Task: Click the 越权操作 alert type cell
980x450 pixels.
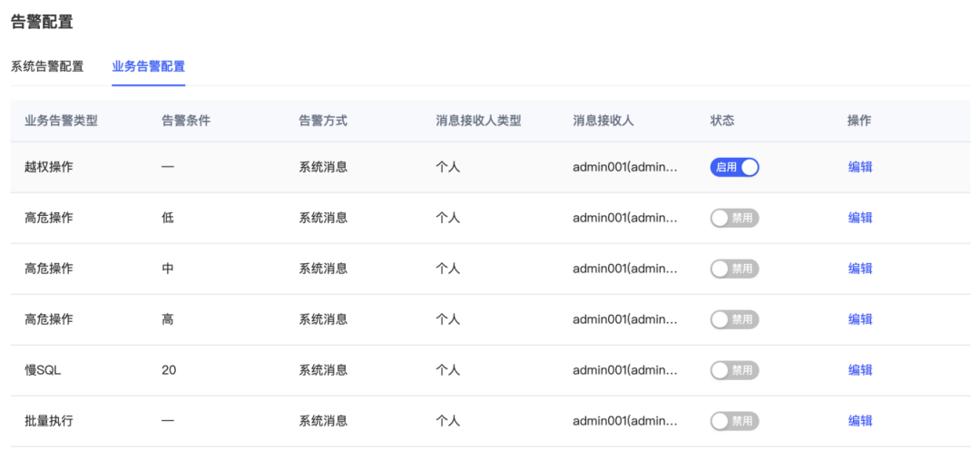Action: pos(49,167)
